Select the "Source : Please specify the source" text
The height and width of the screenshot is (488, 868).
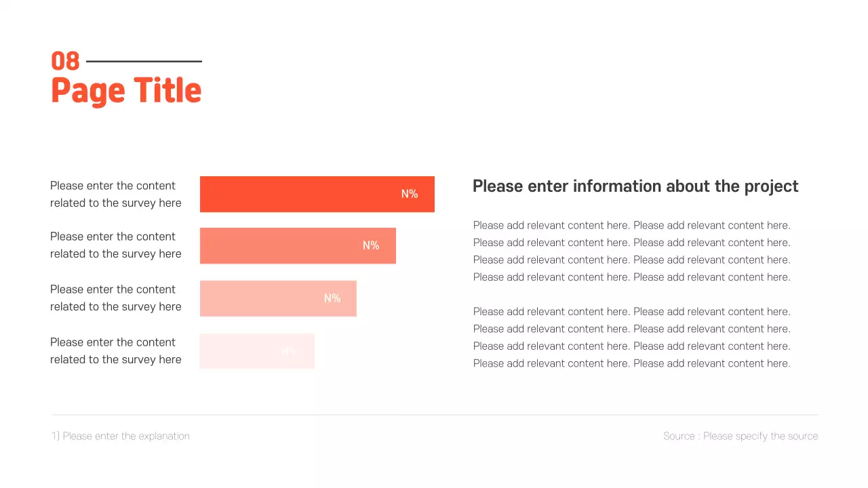(741, 436)
